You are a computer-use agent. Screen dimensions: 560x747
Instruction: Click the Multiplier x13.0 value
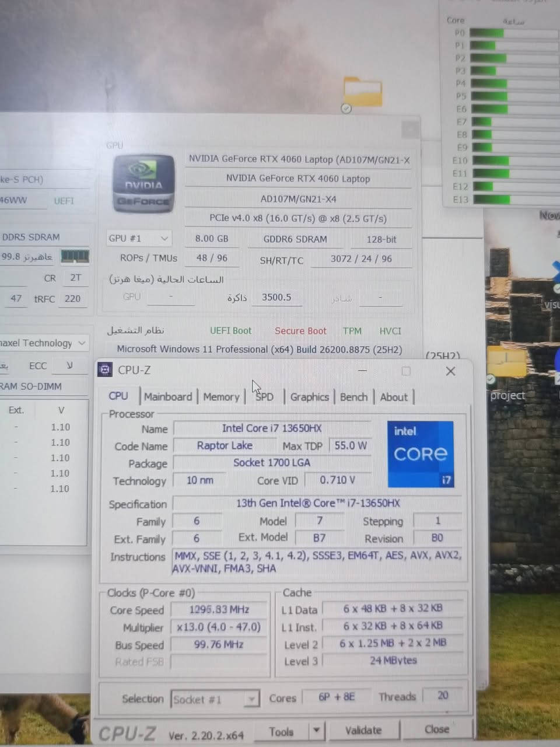pos(219,627)
